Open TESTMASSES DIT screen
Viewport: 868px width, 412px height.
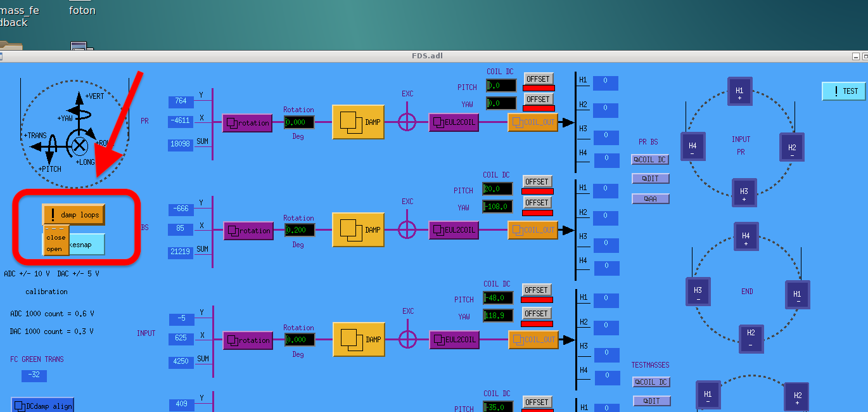click(x=651, y=401)
